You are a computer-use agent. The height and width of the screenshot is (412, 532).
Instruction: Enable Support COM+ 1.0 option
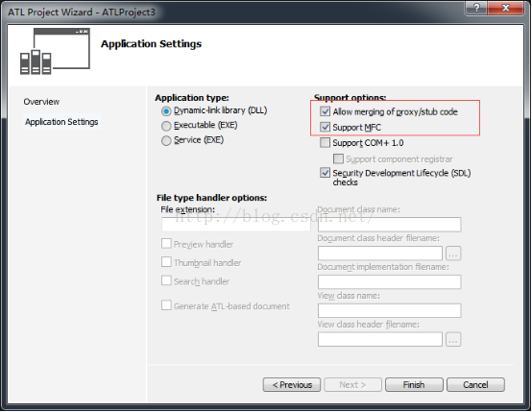coord(325,142)
